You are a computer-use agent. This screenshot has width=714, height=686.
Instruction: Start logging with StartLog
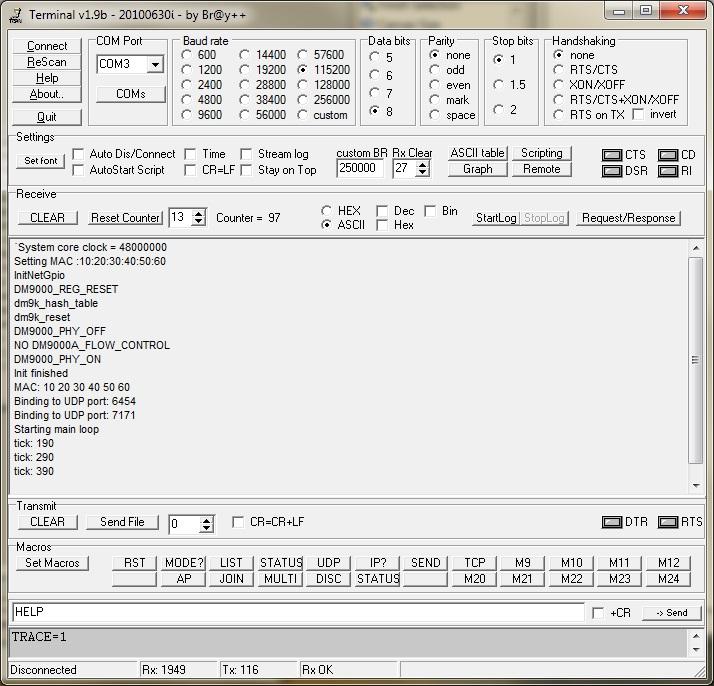(x=496, y=218)
